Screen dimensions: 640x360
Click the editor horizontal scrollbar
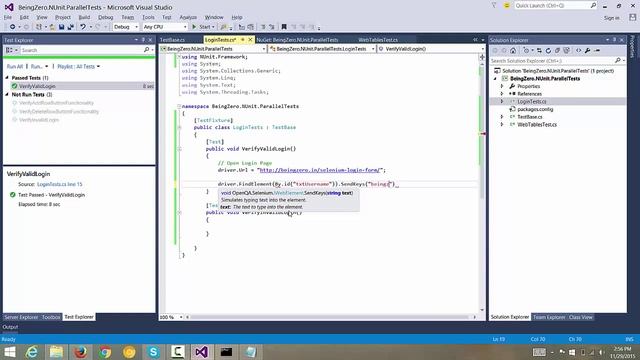pos(331,317)
